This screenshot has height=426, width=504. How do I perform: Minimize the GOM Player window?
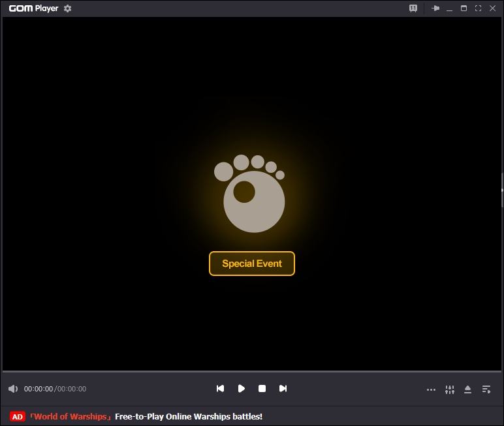coord(450,9)
